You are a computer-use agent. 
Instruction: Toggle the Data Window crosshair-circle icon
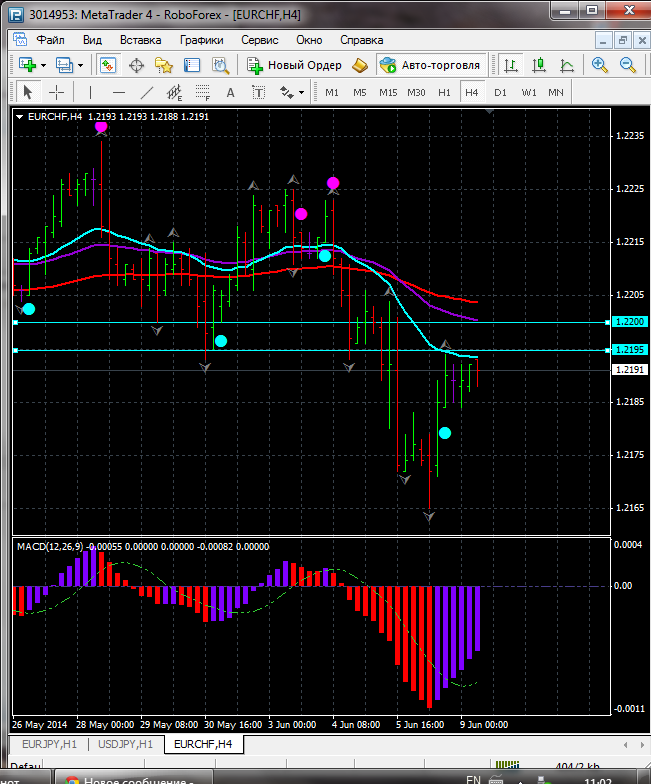[136, 65]
